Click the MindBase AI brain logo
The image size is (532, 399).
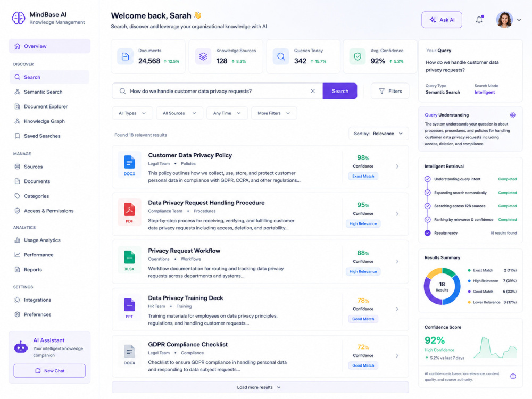point(18,18)
